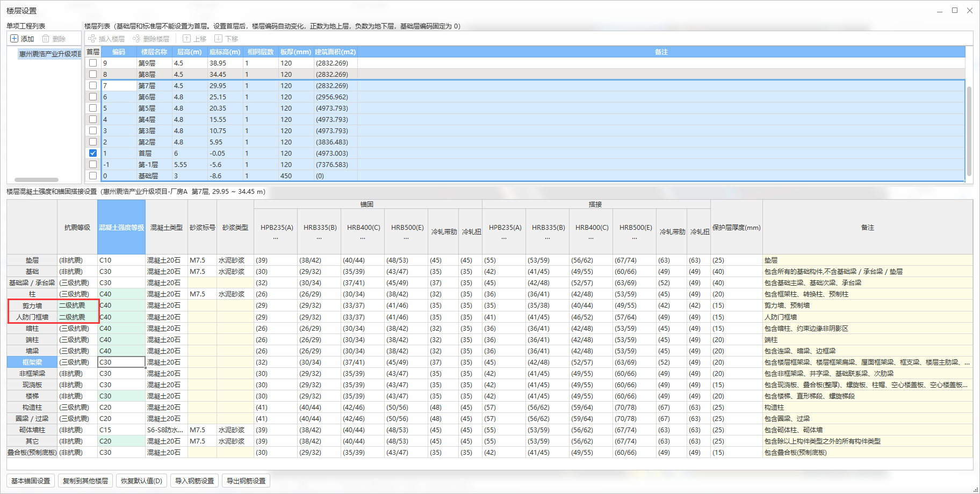Viewport: 980px width, 494px height.
Task: Toggle first-floor checkbox for 第8层
Action: tap(93, 74)
